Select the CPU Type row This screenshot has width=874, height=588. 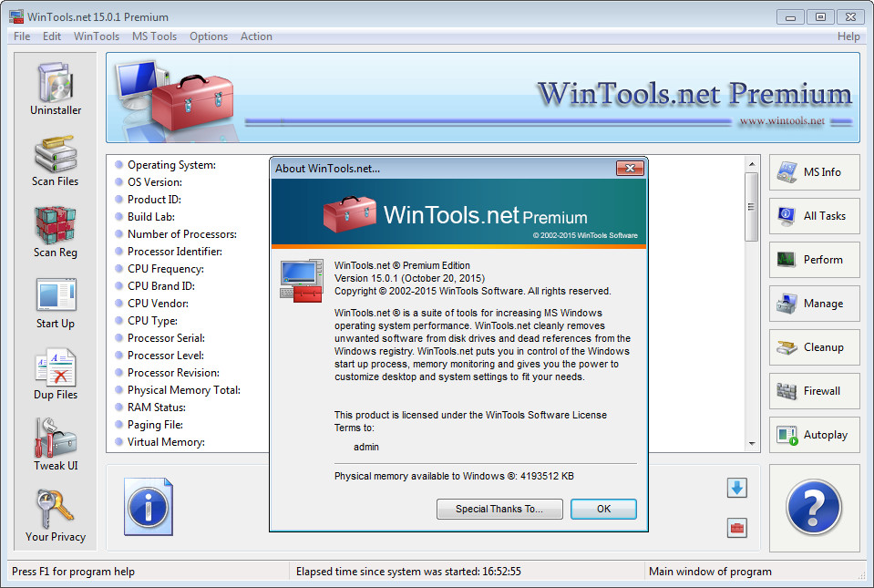click(x=147, y=321)
